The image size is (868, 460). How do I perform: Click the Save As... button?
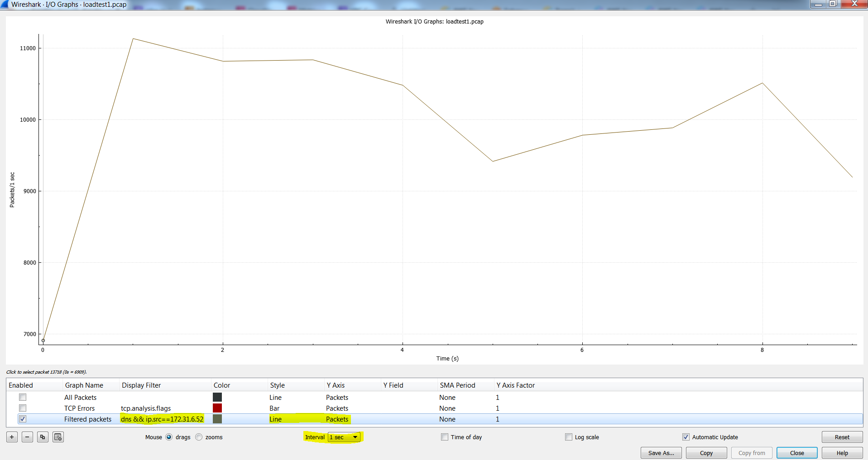click(x=661, y=453)
